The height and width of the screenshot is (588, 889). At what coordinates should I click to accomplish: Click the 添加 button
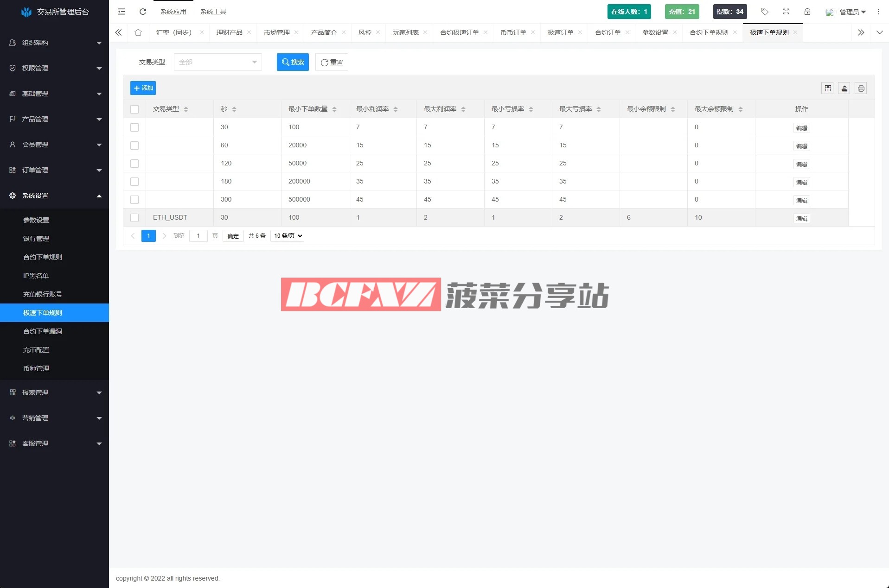click(143, 88)
